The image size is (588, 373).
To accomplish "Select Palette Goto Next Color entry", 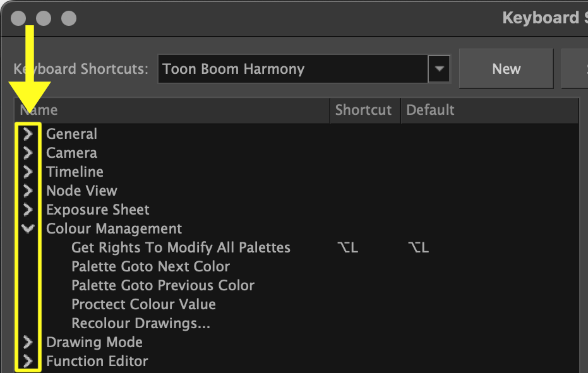I will pyautogui.click(x=150, y=266).
